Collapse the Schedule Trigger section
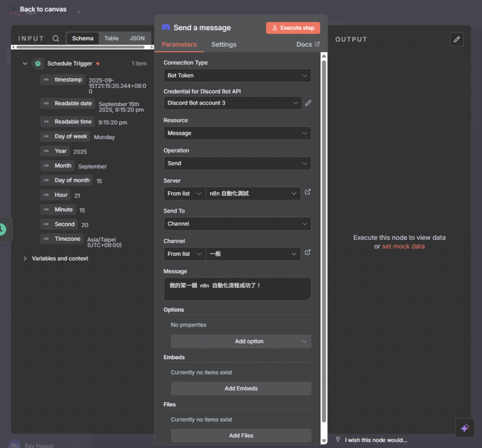Screen dimensions: 482x448 [x=25, y=64]
